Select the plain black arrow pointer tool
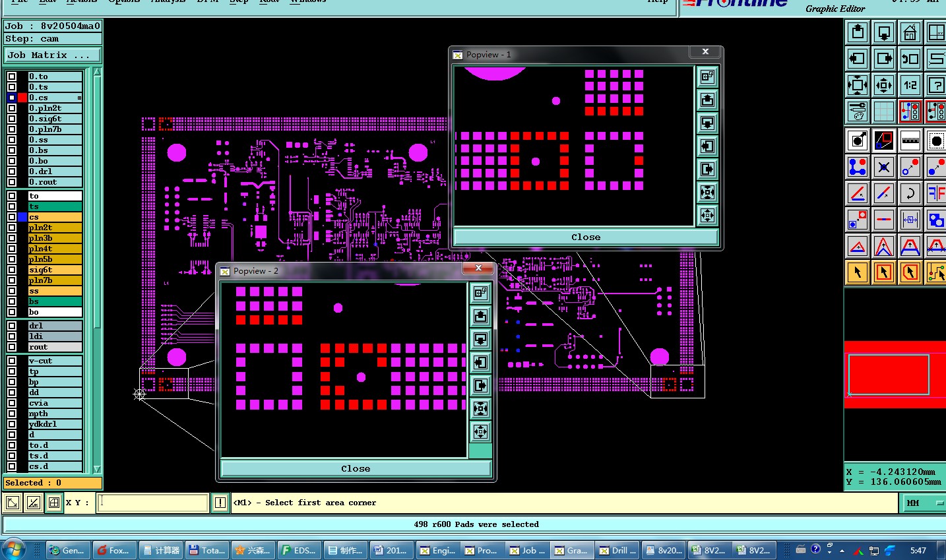946x560 pixels. pos(857,272)
